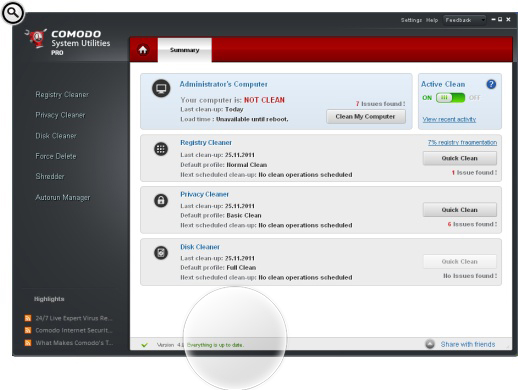This screenshot has width=518, height=390.
Task: Switch to the Summary tab
Action: coord(185,50)
